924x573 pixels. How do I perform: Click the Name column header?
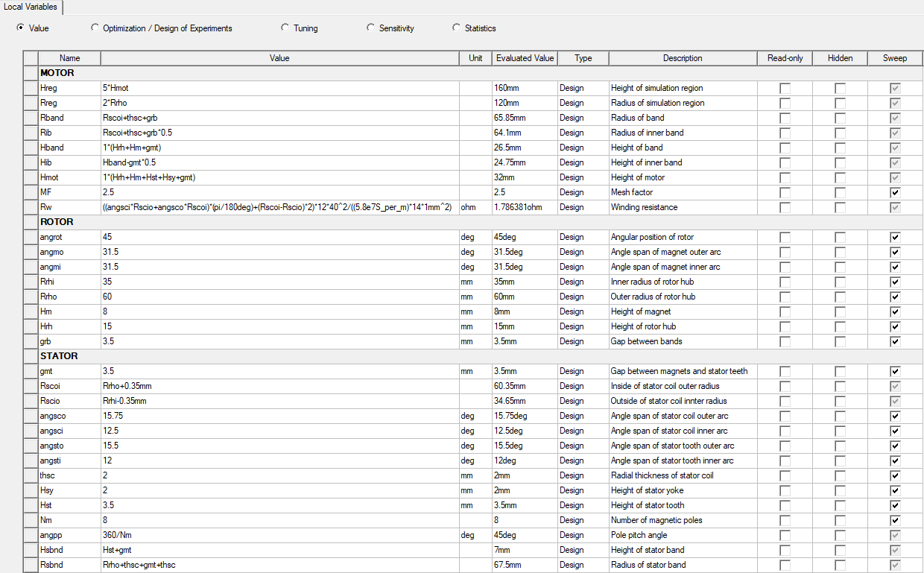(69, 58)
